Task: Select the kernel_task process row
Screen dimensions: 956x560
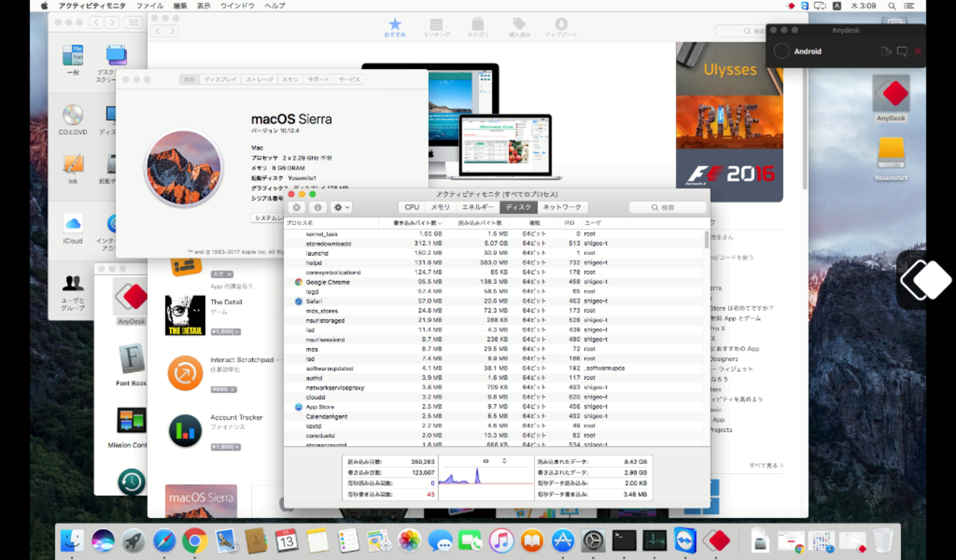Action: pos(494,234)
